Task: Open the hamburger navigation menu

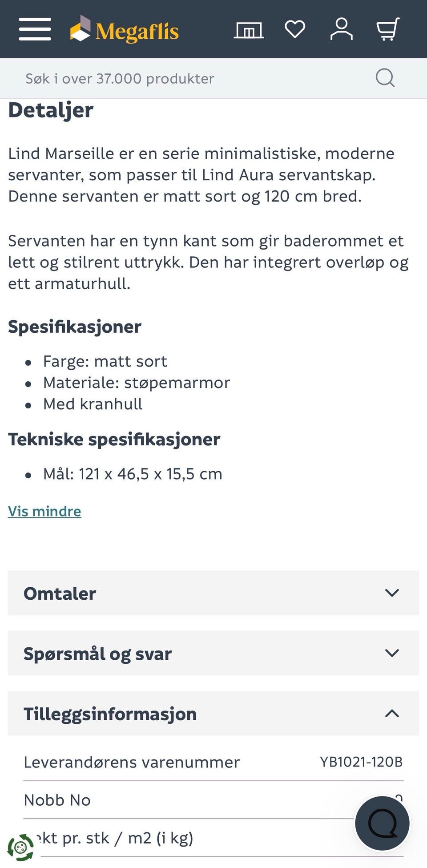Action: pos(35,29)
